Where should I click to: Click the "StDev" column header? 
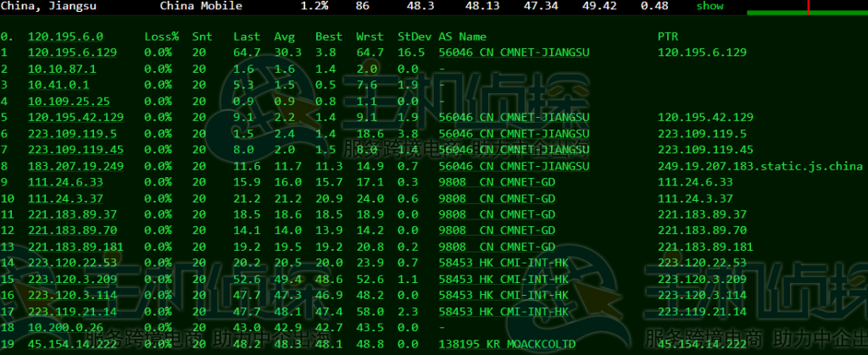pos(415,36)
